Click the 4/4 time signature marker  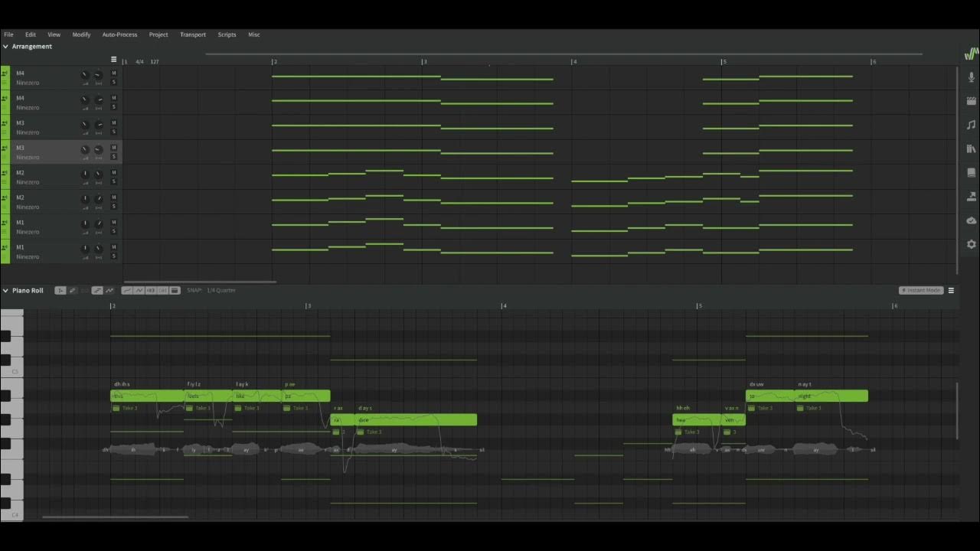[x=139, y=61]
